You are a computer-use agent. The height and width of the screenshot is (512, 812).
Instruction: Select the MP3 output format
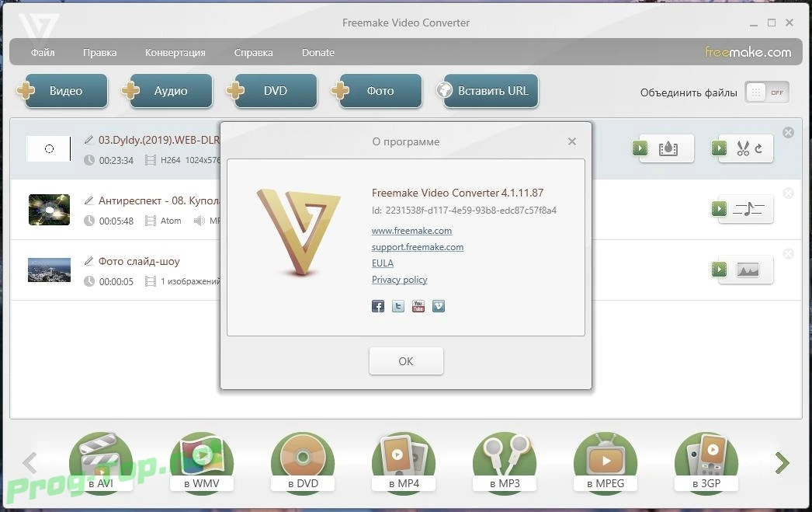pos(505,462)
